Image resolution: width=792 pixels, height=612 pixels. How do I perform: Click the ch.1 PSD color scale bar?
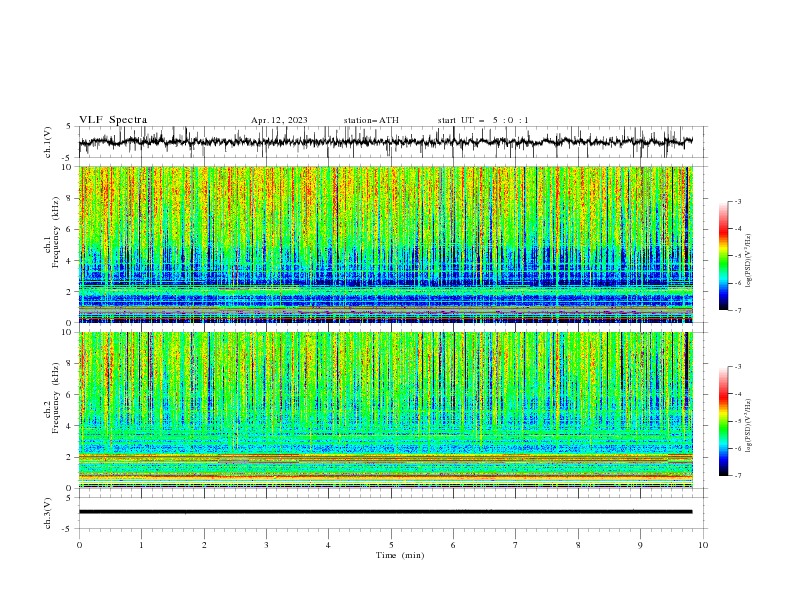click(x=724, y=256)
